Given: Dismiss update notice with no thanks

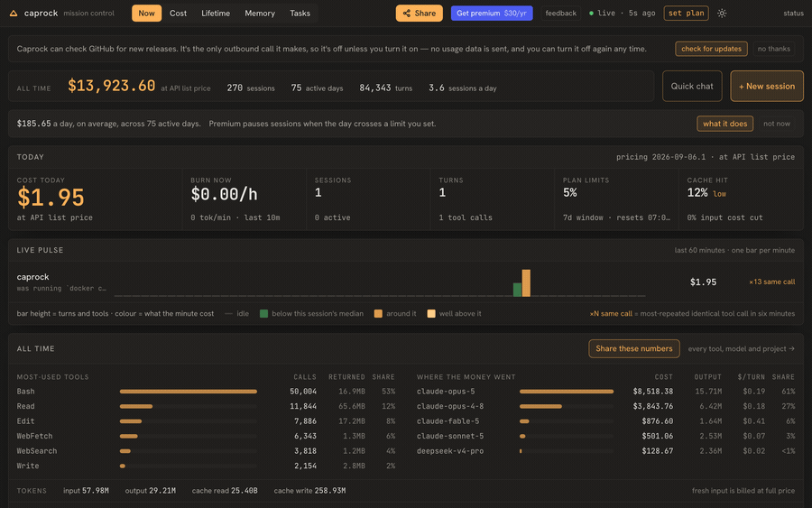Looking at the screenshot, I should click(774, 49).
